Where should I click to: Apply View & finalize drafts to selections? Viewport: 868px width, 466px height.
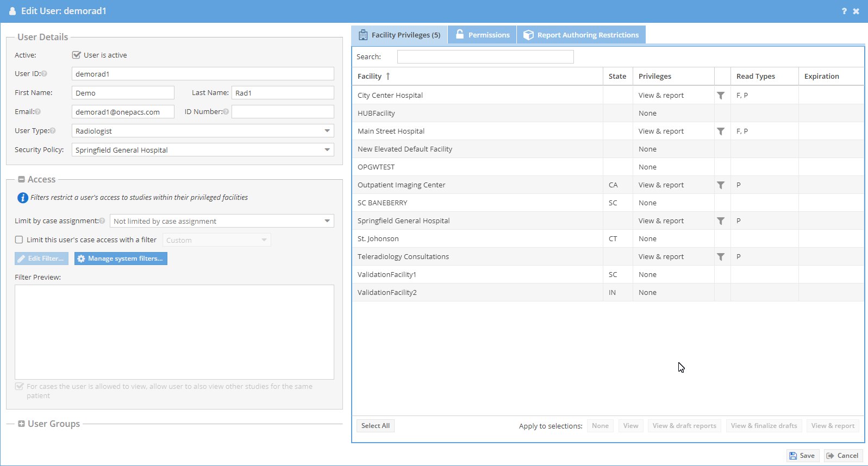(764, 426)
